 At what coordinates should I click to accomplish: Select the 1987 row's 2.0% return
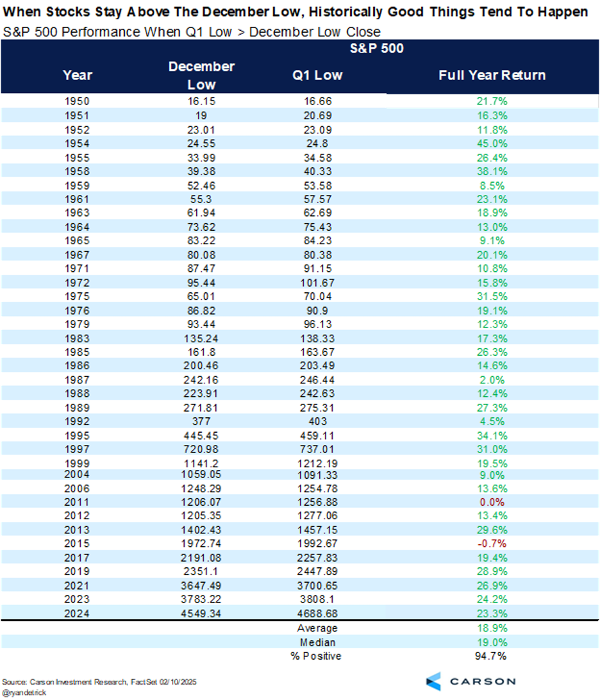492,379
